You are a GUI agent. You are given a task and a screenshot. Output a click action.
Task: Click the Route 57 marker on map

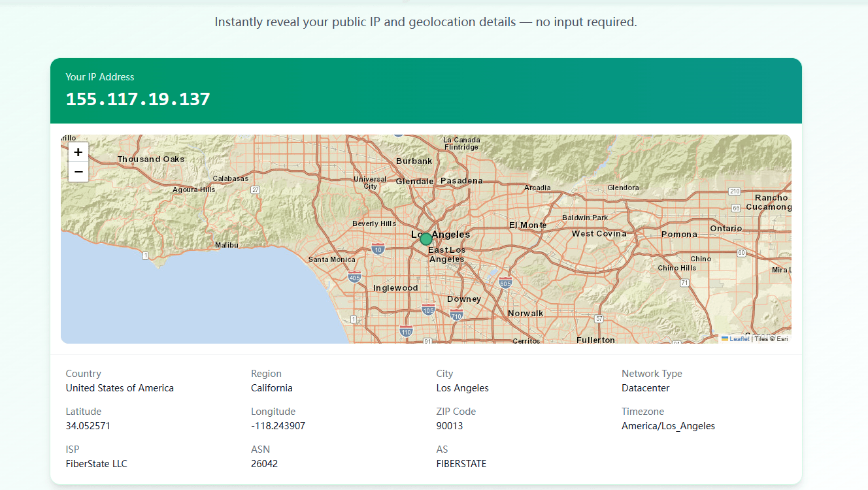click(599, 319)
